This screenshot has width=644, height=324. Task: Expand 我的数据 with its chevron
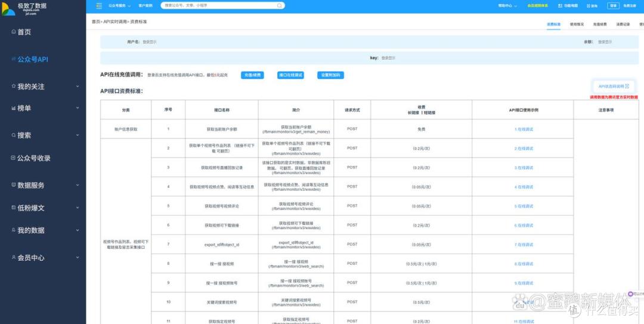(x=77, y=230)
